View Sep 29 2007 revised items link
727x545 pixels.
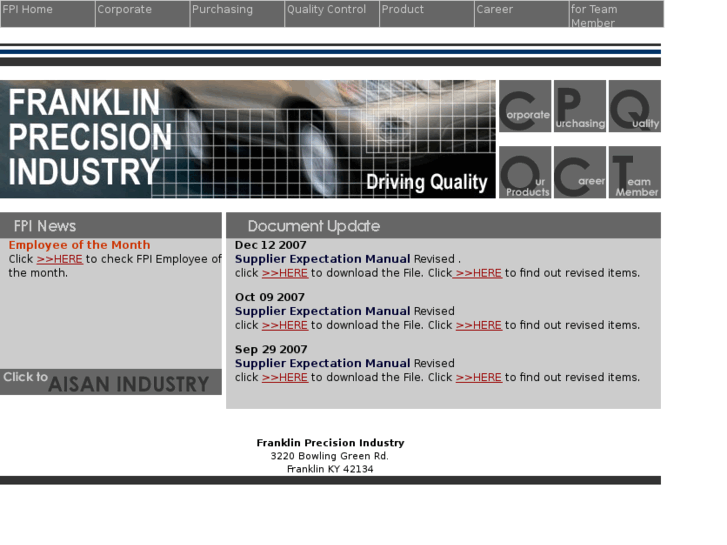click(x=478, y=378)
